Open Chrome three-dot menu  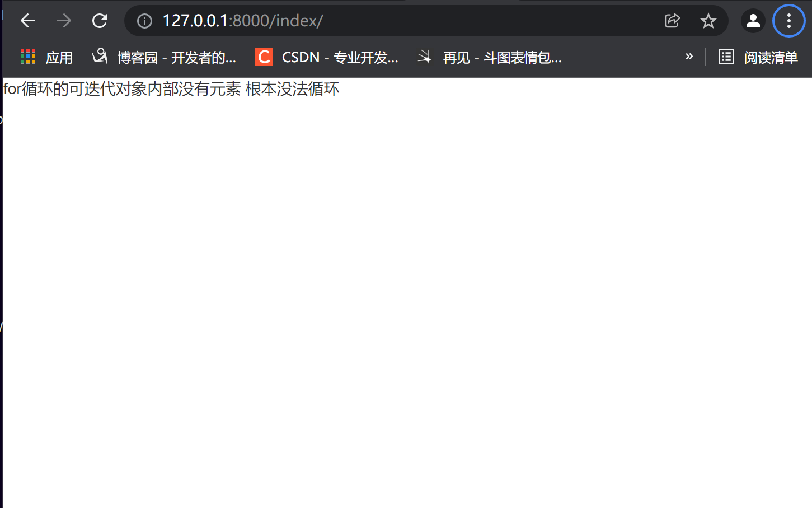click(x=788, y=21)
